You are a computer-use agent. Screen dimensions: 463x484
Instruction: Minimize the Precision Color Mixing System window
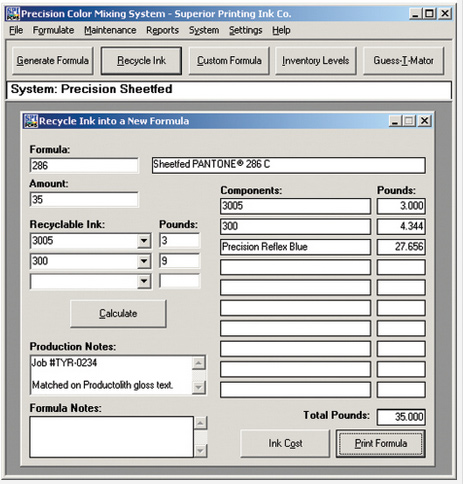coord(415,14)
